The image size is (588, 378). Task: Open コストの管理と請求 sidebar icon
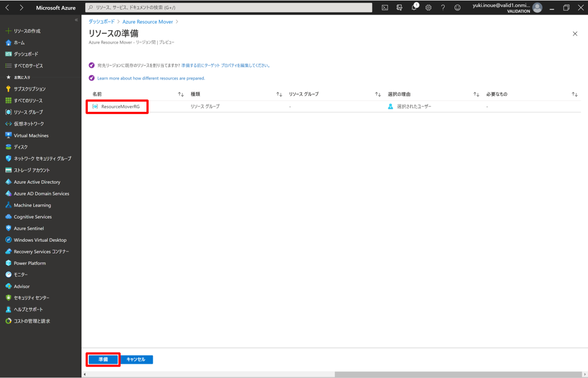point(8,321)
